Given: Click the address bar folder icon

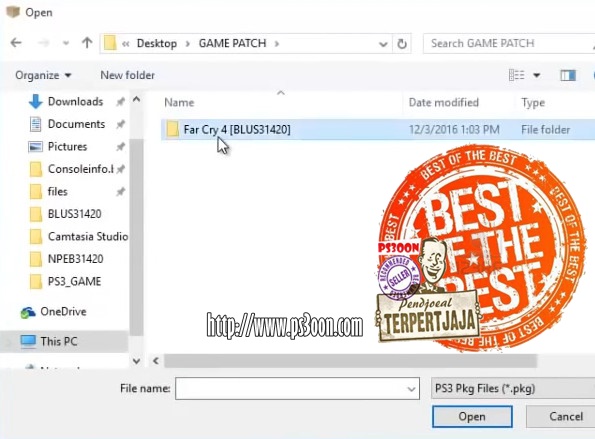Looking at the screenshot, I should 110,43.
